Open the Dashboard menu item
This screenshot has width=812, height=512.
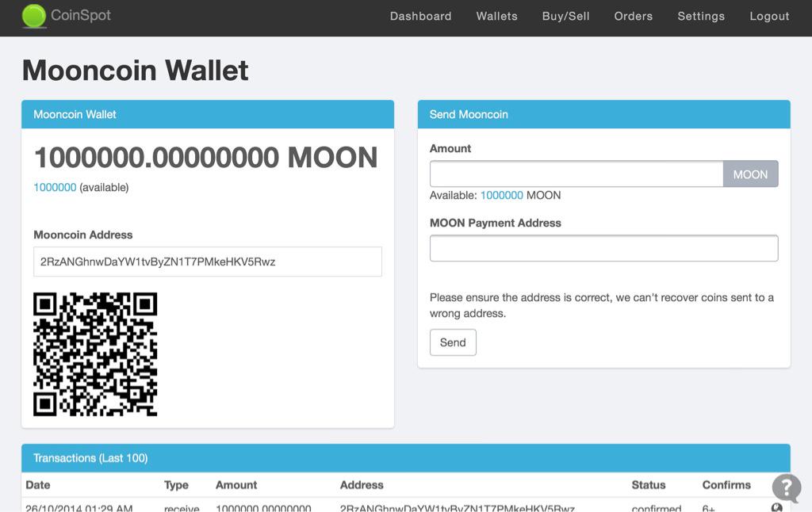[x=420, y=16]
